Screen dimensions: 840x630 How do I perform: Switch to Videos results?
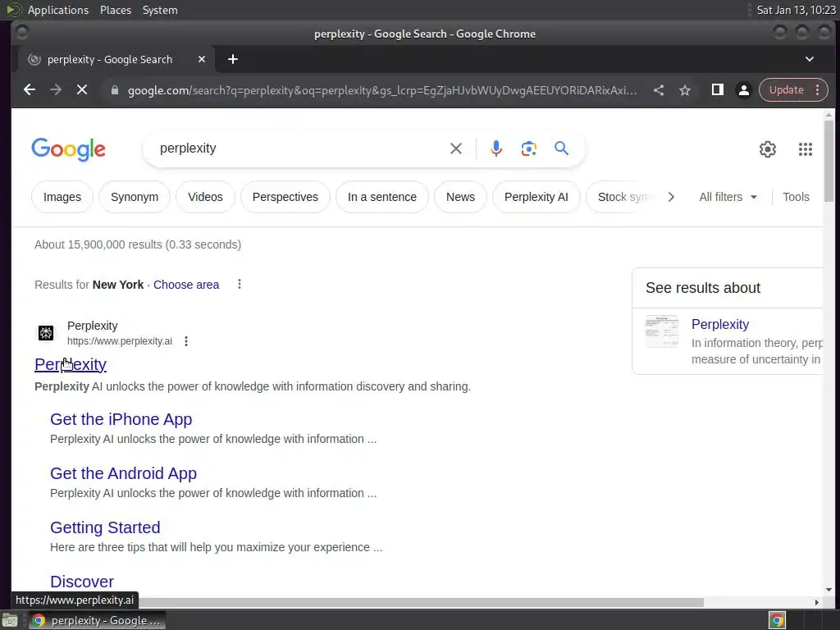[x=205, y=197]
